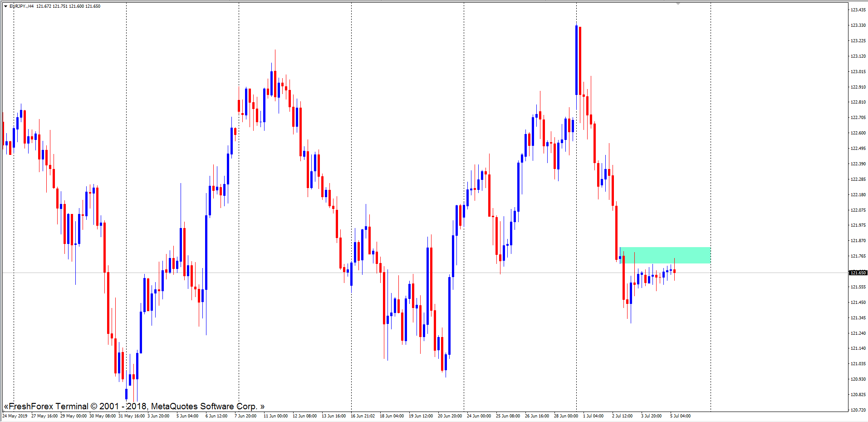This screenshot has width=868, height=422.
Task: Click the gray chart shift triangle marker
Action: click(x=678, y=4)
